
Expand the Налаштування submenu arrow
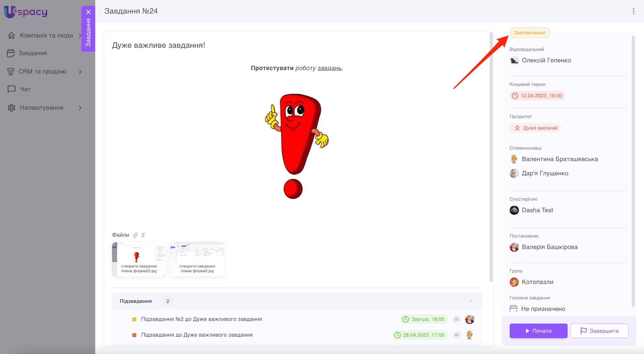click(80, 108)
